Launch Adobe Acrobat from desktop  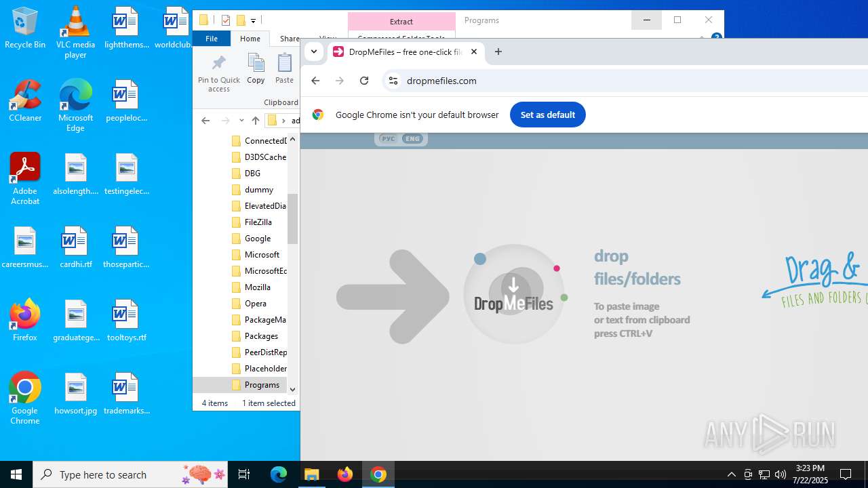pyautogui.click(x=25, y=179)
